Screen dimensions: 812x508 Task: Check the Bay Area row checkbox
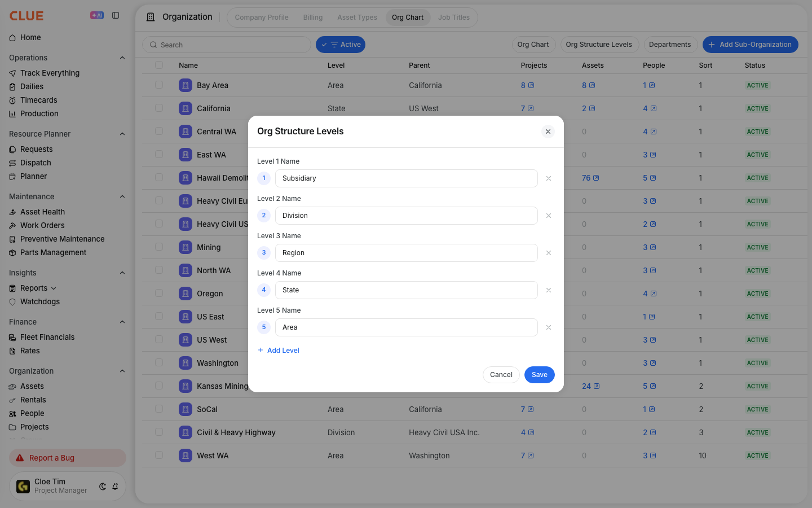pos(159,85)
